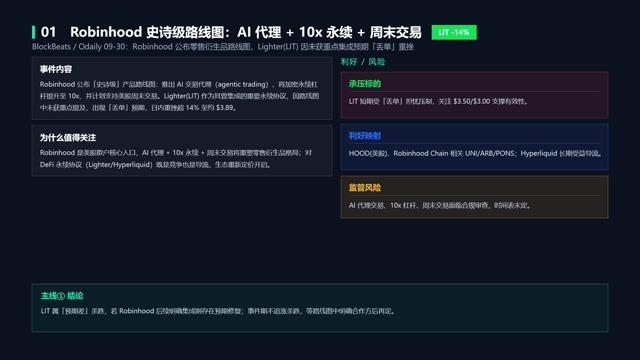
Task: Click the BlockBeats / Odaily 09-30 subtitle line
Action: (x=223, y=47)
